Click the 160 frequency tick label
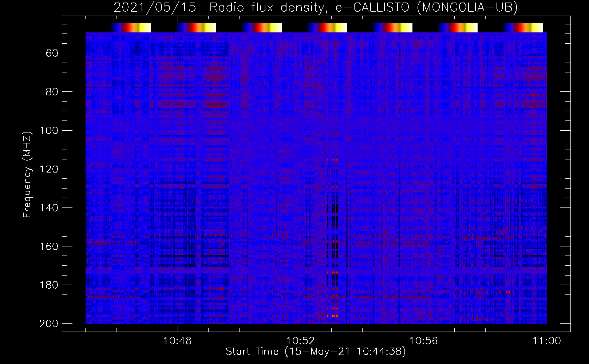The width and height of the screenshot is (589, 364). click(49, 246)
